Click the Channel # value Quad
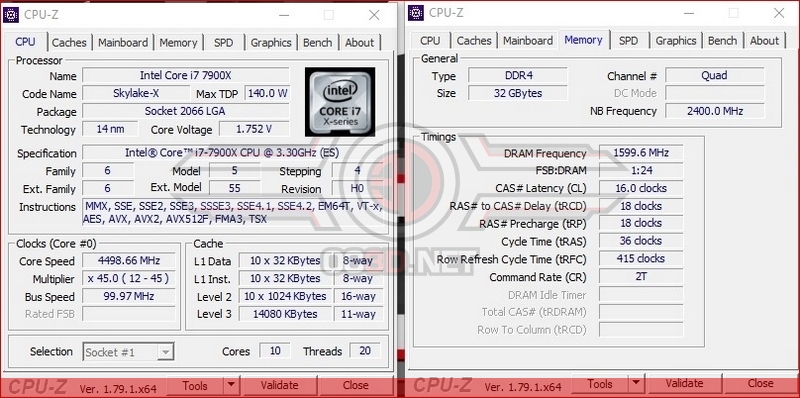 pyautogui.click(x=715, y=76)
